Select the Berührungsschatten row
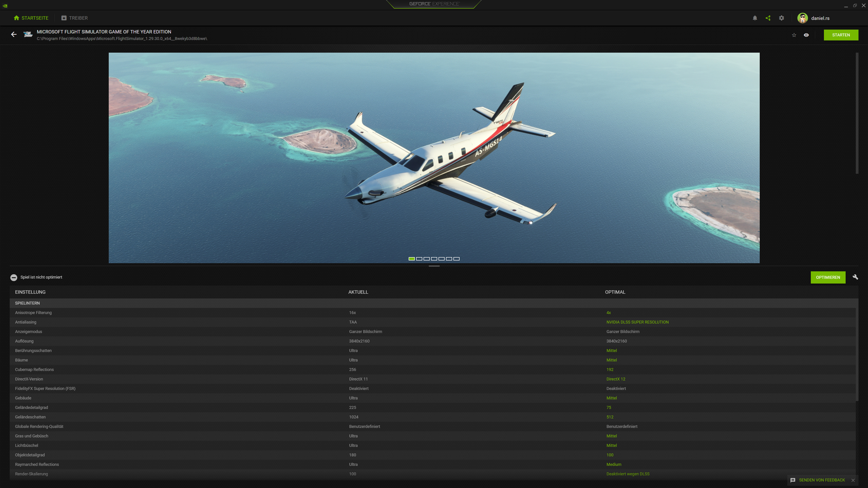This screenshot has height=488, width=868. (x=433, y=351)
